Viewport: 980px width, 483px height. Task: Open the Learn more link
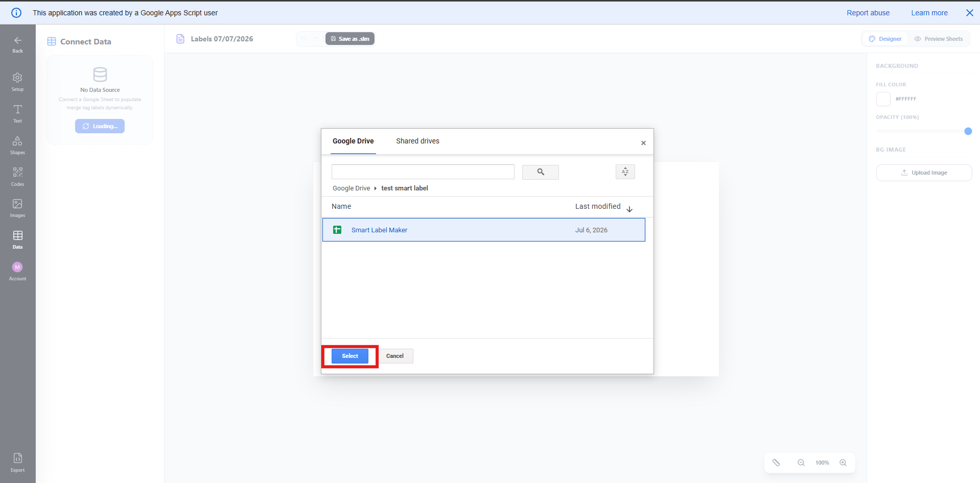tap(929, 13)
